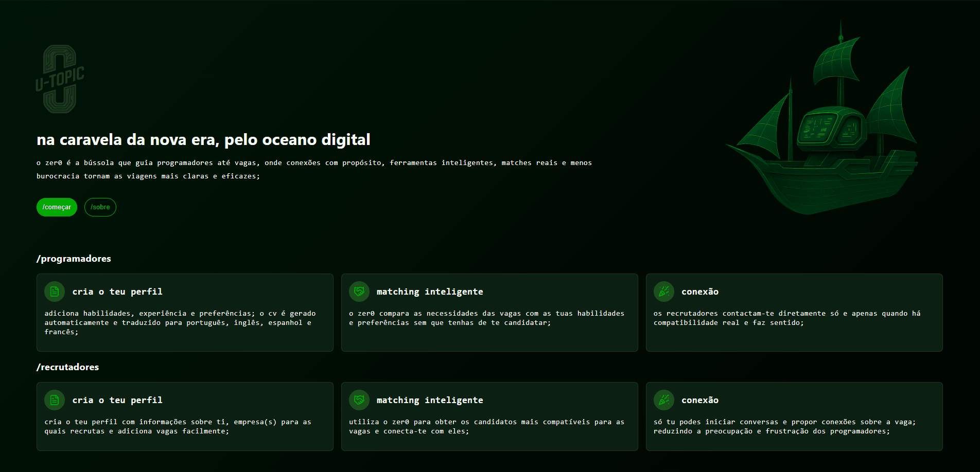
Task: Click the tagline paragraph 'o zer0 é a bússola'
Action: pos(314,169)
